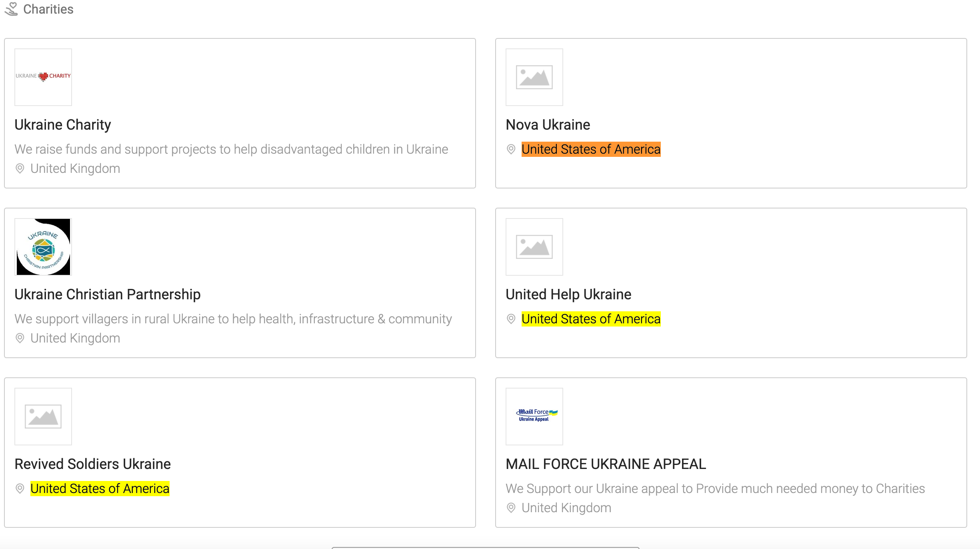Open the United Help Ukraine title
This screenshot has height=549, width=980.
(x=568, y=295)
